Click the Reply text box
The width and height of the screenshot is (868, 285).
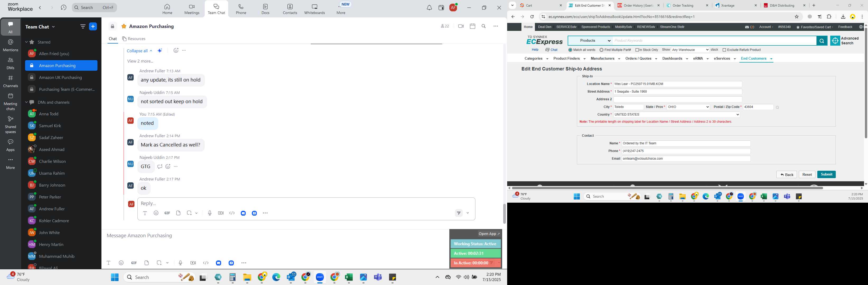[x=306, y=203]
